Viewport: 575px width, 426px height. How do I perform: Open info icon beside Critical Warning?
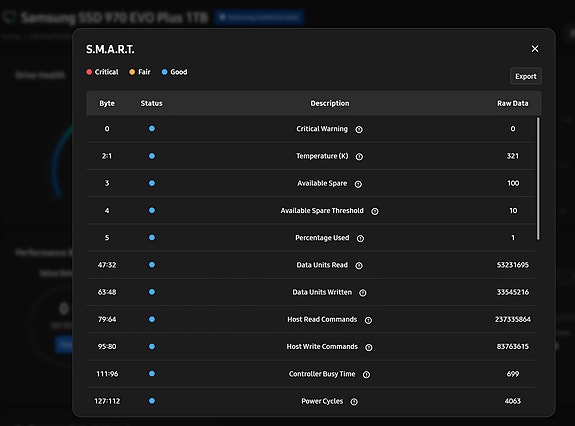(359, 129)
